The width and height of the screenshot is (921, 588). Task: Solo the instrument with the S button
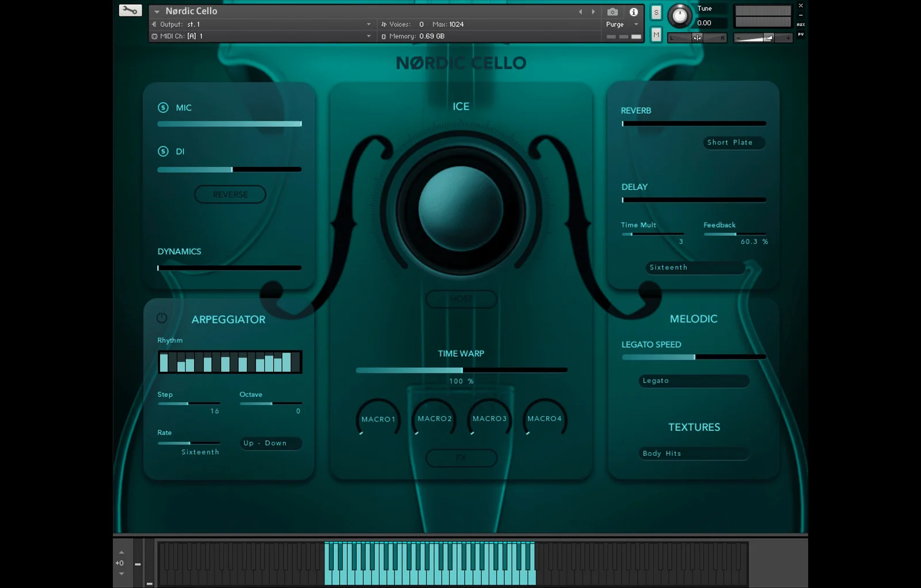coord(656,13)
